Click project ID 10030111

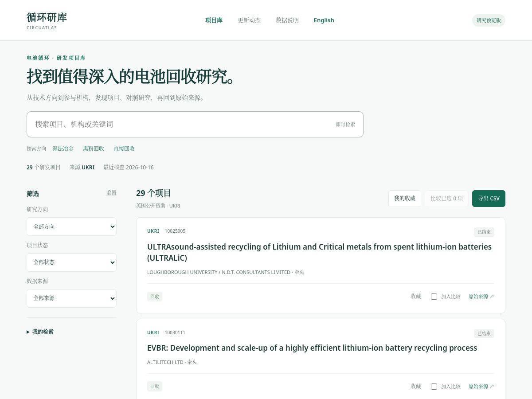point(175,332)
